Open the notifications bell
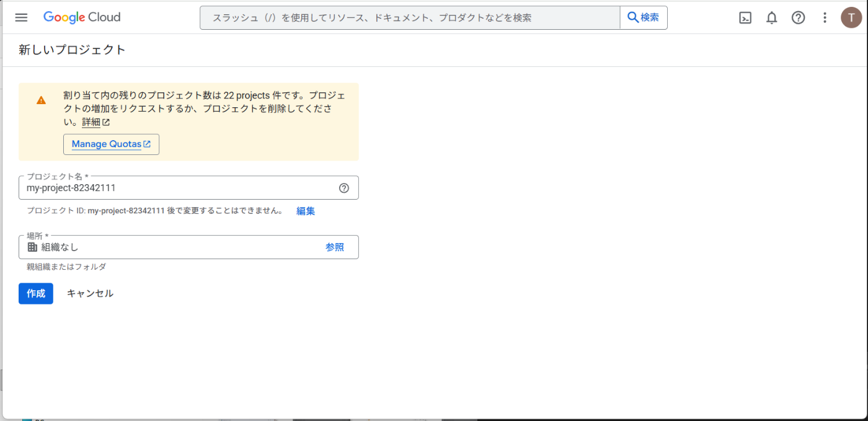Image resolution: width=868 pixels, height=421 pixels. pyautogui.click(x=771, y=17)
